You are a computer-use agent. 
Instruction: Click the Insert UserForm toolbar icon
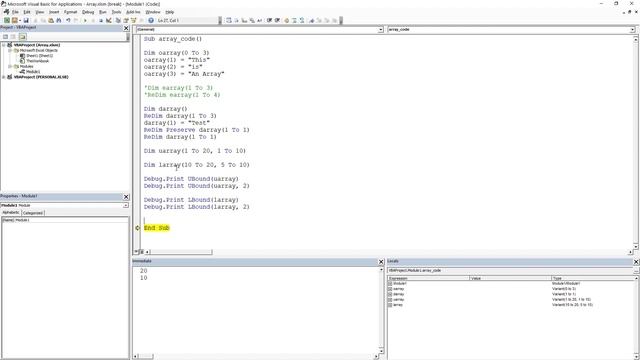pyautogui.click(x=14, y=20)
